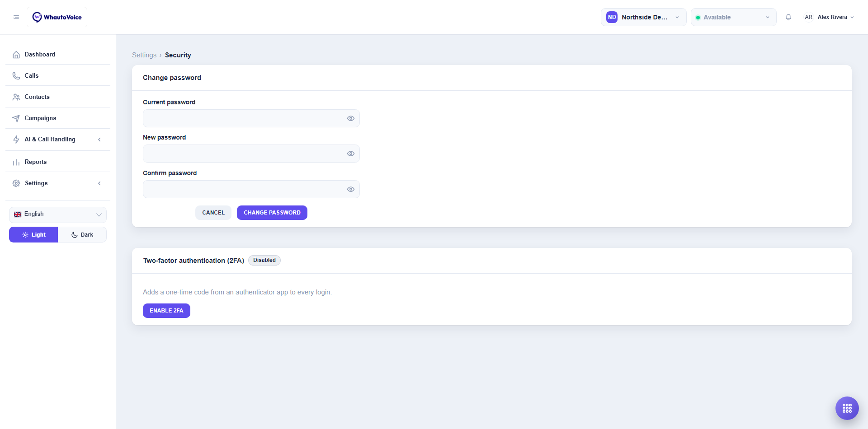Toggle visibility of confirm password
Image resolution: width=868 pixels, height=429 pixels.
point(350,189)
